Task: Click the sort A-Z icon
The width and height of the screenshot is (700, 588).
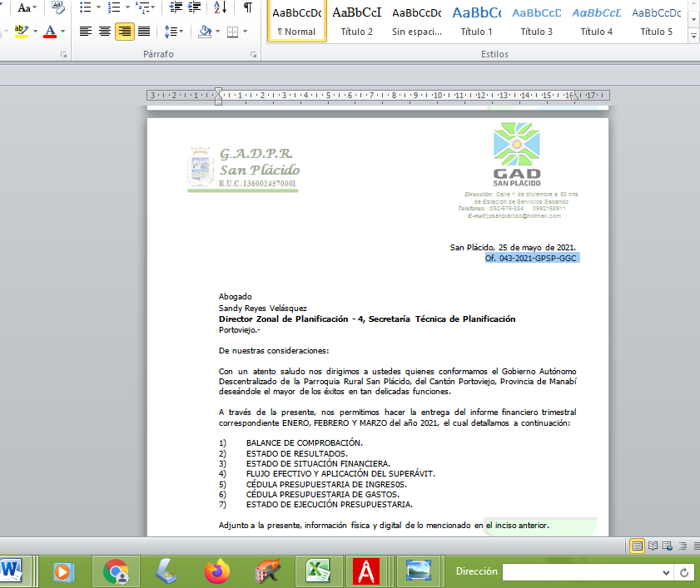Action: [x=220, y=7]
